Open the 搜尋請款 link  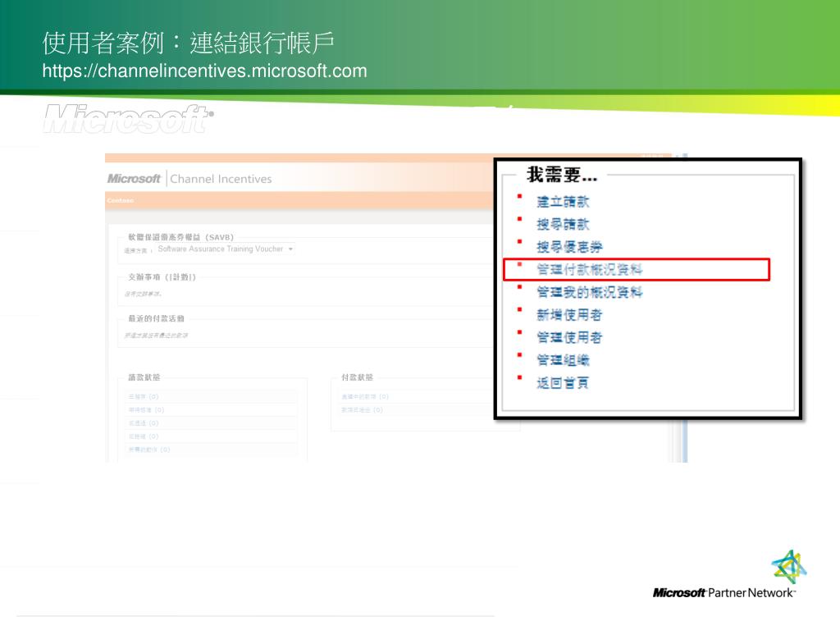pyautogui.click(x=563, y=225)
